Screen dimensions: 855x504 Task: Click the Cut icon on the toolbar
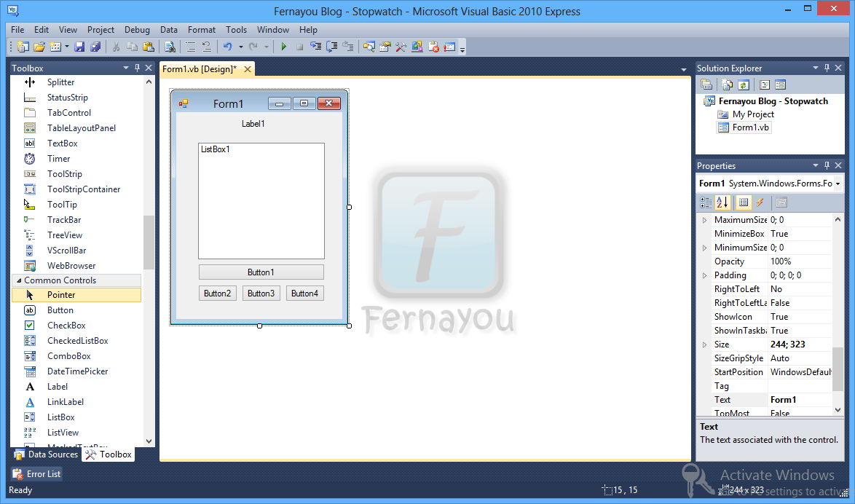pyautogui.click(x=114, y=46)
